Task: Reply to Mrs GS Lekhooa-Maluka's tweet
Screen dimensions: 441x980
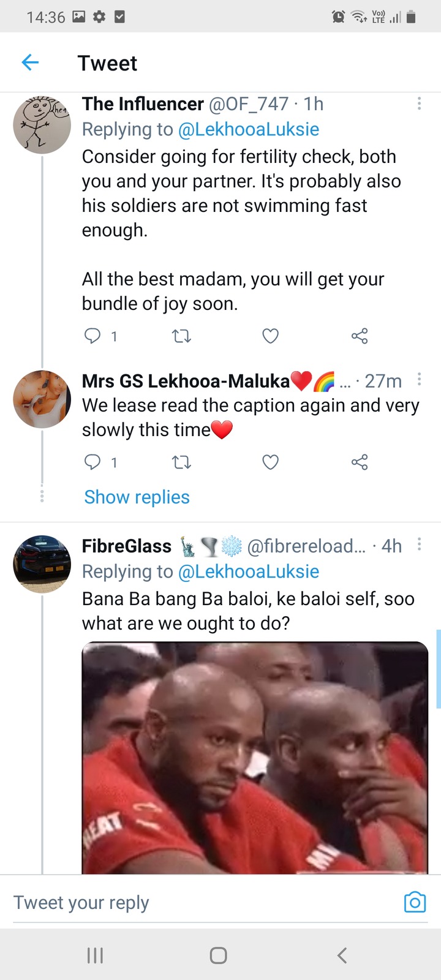Action: click(92, 462)
